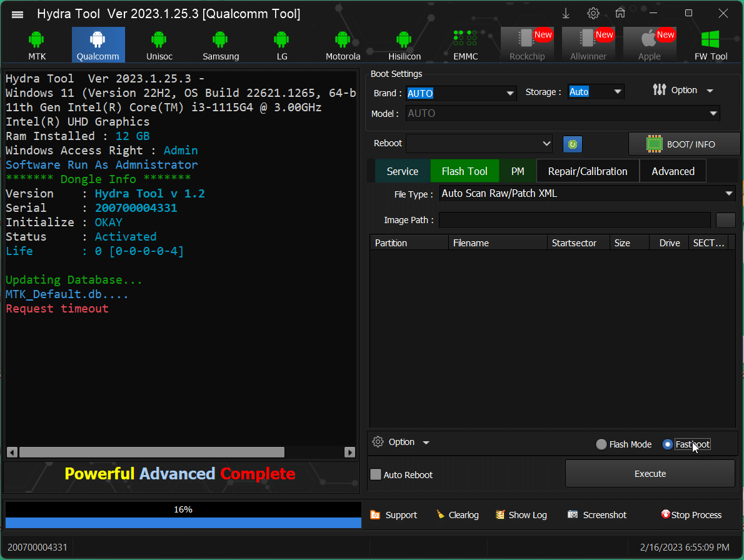Expand the lower Option menu arrow
Viewport: 744px width, 560px height.
(x=426, y=443)
